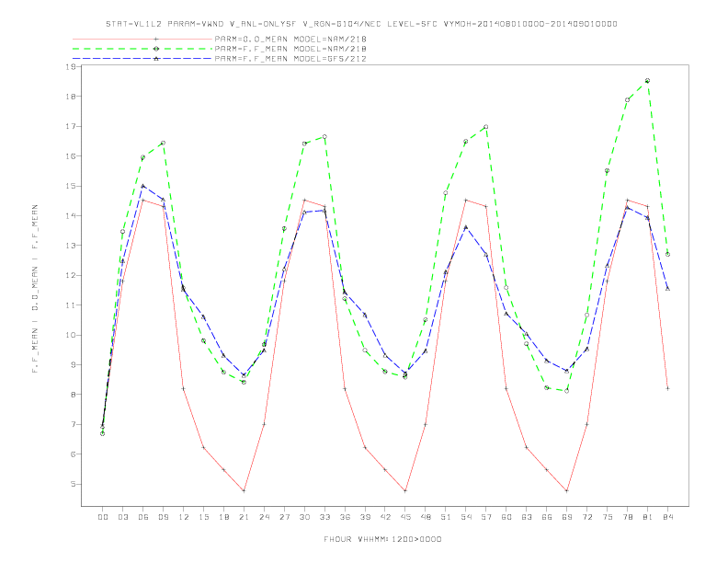
Task: Click x-axis tick label 69
Action: (567, 517)
